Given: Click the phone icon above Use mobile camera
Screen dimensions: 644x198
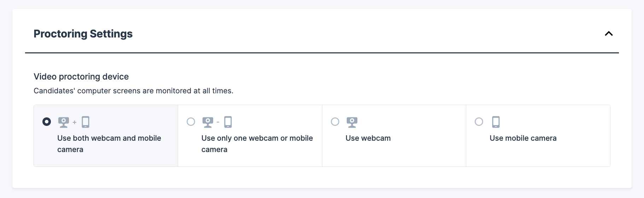Looking at the screenshot, I should pyautogui.click(x=496, y=122).
